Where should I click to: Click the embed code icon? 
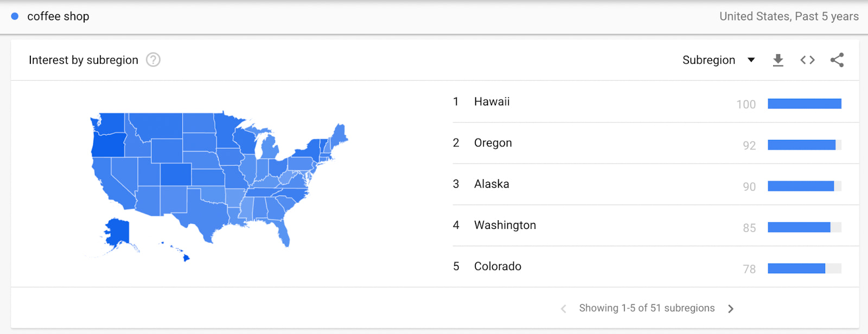tap(807, 60)
